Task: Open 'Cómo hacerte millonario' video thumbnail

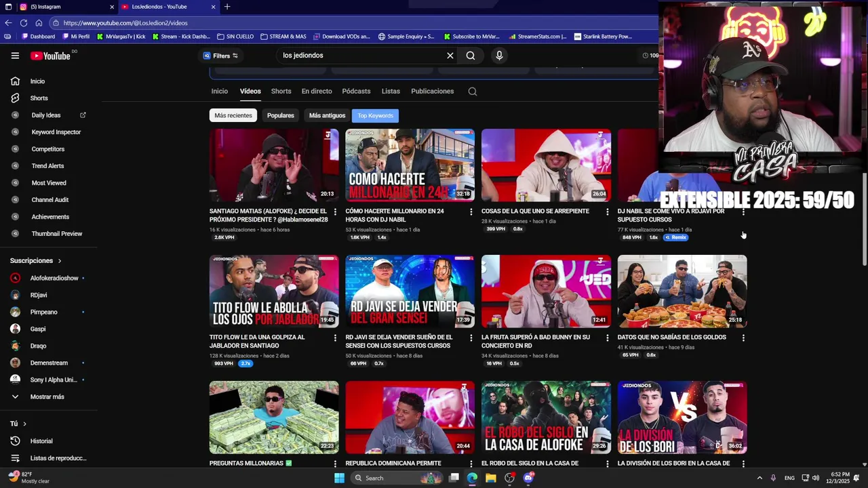Action: point(410,165)
